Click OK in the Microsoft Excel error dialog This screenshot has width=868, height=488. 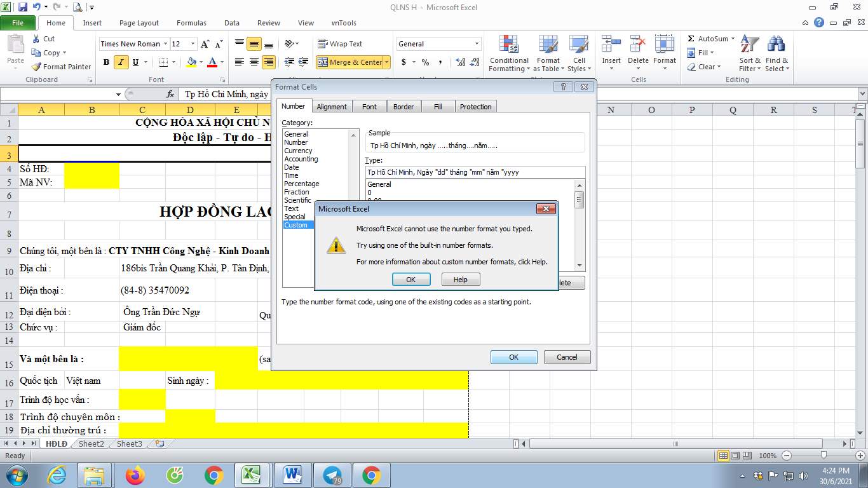coord(411,280)
